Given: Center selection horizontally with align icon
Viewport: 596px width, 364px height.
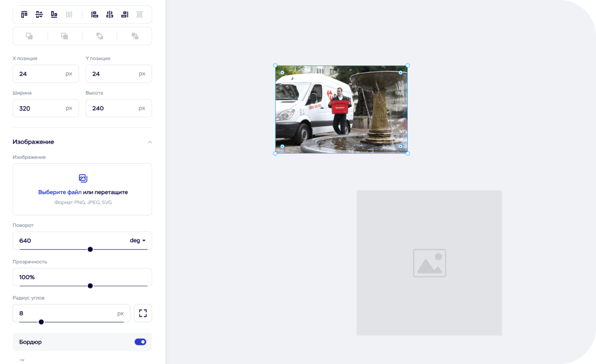Looking at the screenshot, I should (x=110, y=14).
